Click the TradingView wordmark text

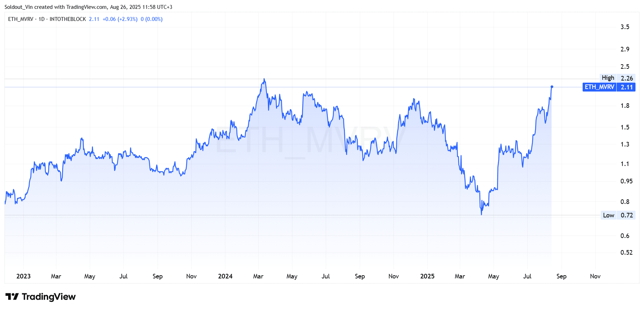pos(49,297)
